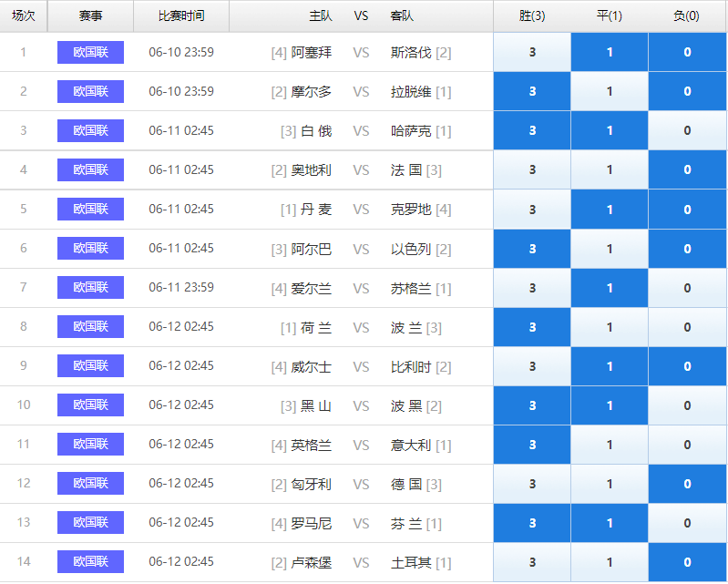Select draw (1) for 英格兰 vs 意大利

tap(610, 445)
